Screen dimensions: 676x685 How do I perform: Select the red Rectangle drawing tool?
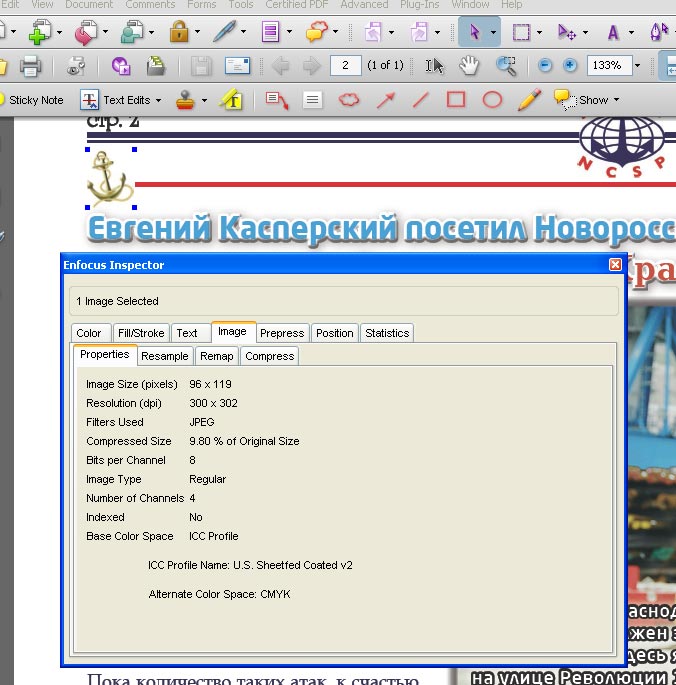coord(456,100)
